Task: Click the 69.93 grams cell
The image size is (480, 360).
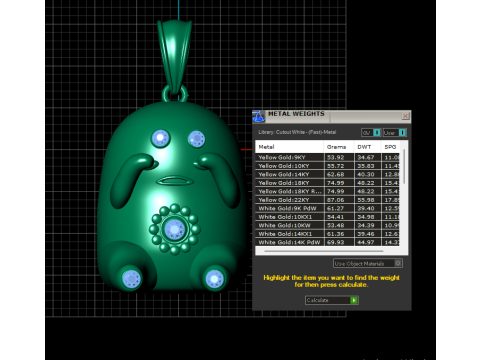Action: [339, 242]
